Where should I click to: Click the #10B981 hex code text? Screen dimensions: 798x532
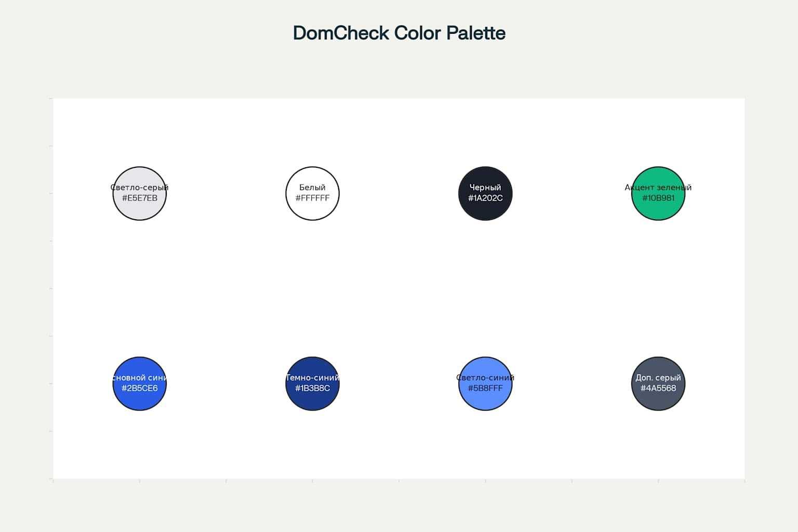(x=658, y=198)
